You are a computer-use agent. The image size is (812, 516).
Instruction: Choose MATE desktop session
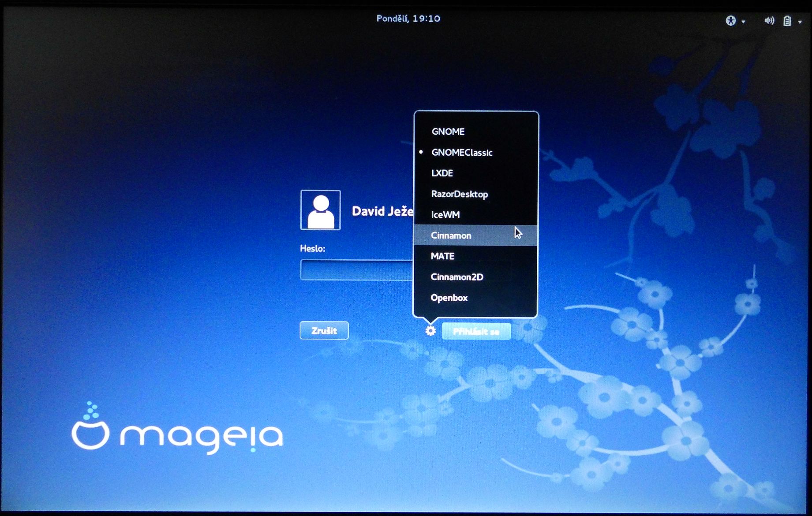476,256
